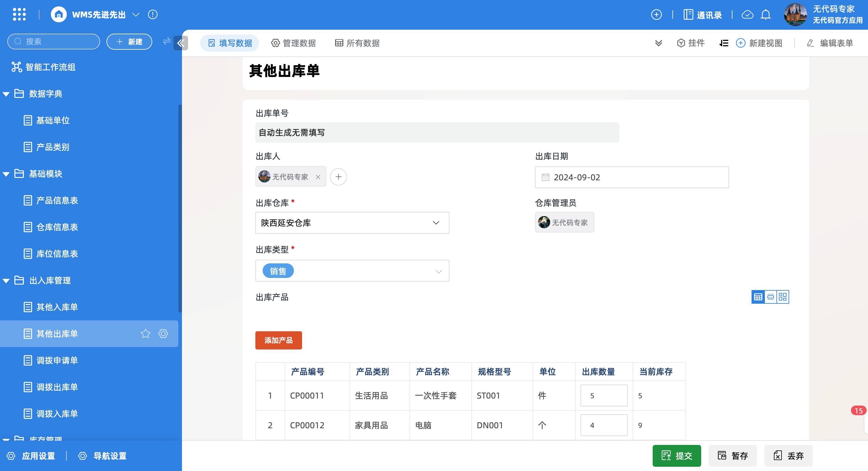Open the notification bell
The height and width of the screenshot is (471, 868).
(x=765, y=15)
